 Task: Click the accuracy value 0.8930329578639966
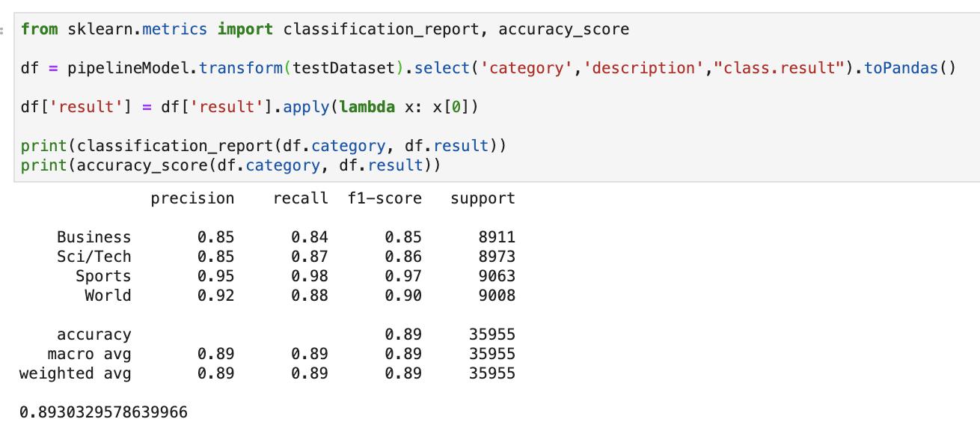click(103, 412)
